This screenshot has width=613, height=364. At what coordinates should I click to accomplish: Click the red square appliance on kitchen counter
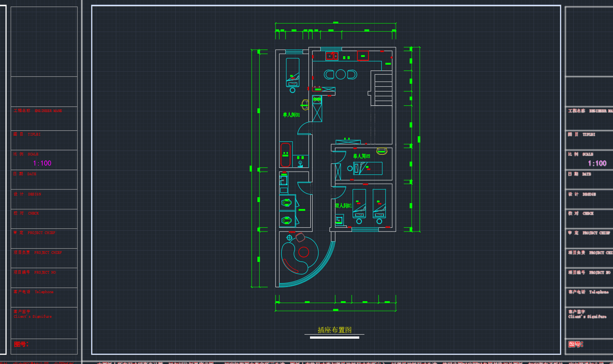[x=363, y=55]
